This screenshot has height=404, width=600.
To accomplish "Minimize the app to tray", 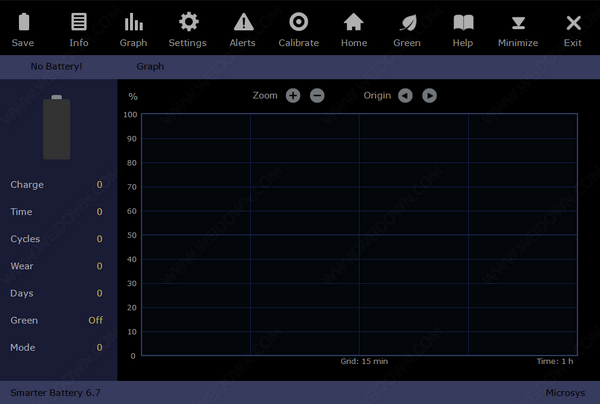I will [518, 23].
